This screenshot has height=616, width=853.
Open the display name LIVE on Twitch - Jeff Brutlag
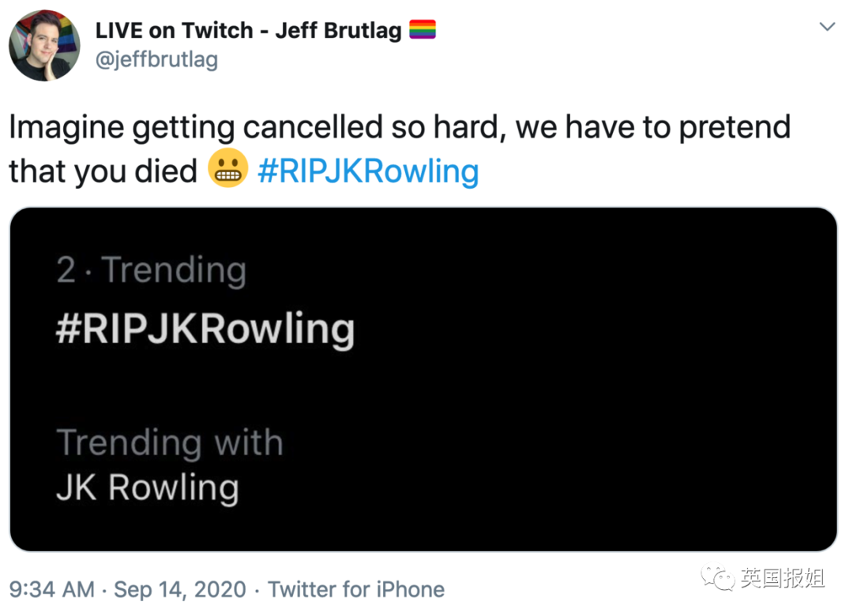[248, 31]
